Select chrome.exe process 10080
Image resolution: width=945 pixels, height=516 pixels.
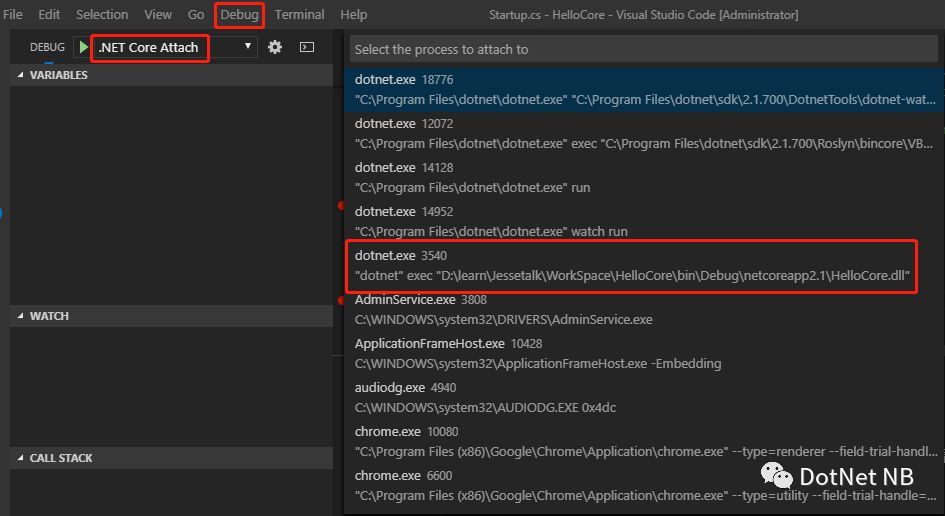click(644, 441)
